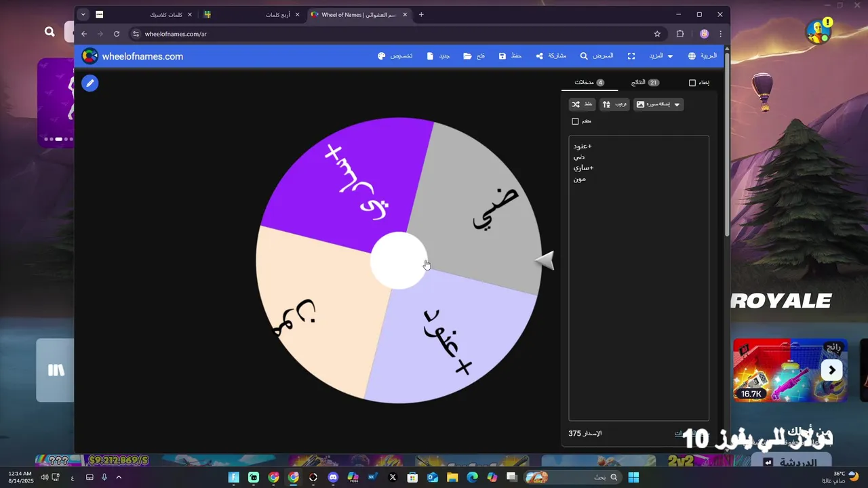Open the Windows Start menu
This screenshot has width=868, height=488.
(633, 477)
